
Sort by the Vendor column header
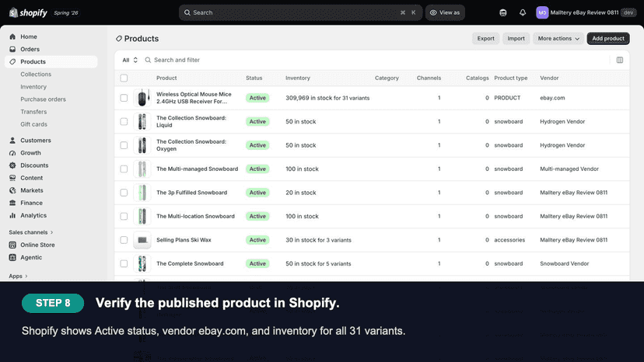[549, 78]
